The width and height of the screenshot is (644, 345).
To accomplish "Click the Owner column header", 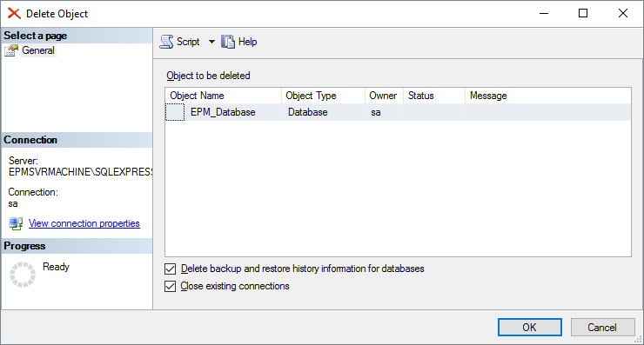I will tap(384, 96).
